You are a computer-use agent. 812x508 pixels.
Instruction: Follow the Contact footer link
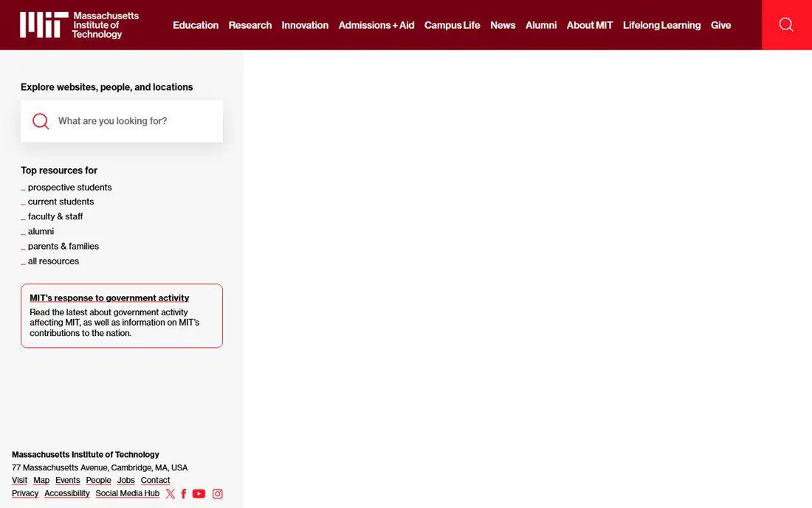coord(155,480)
